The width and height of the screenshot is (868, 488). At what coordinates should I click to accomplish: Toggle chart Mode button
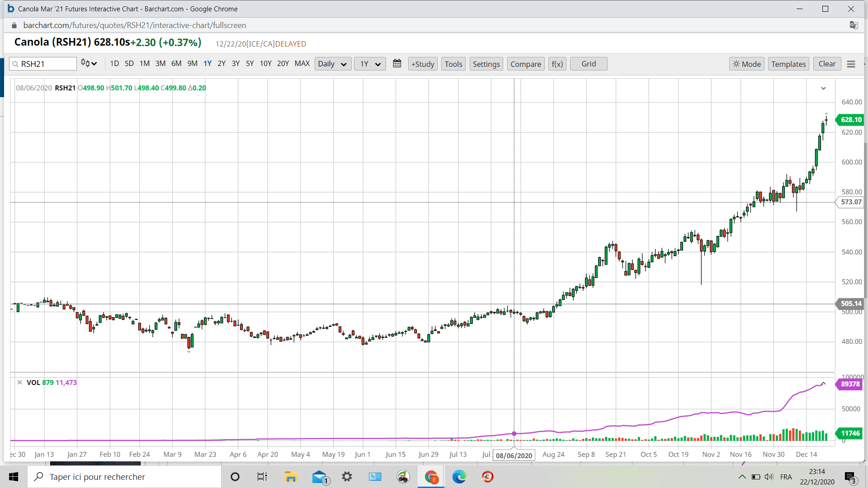tap(746, 64)
